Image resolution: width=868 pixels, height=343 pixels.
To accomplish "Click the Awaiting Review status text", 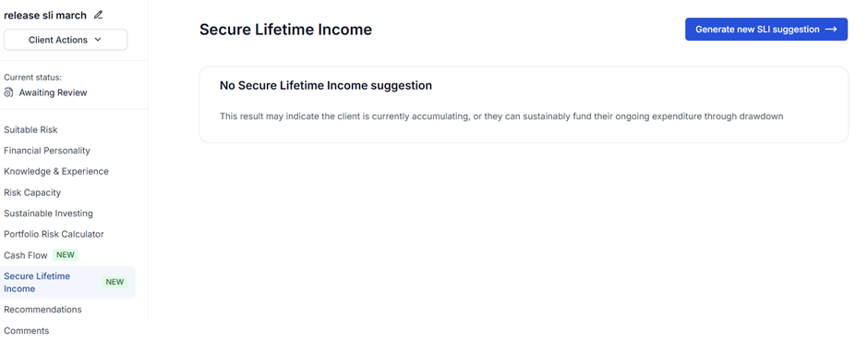I will tap(54, 92).
